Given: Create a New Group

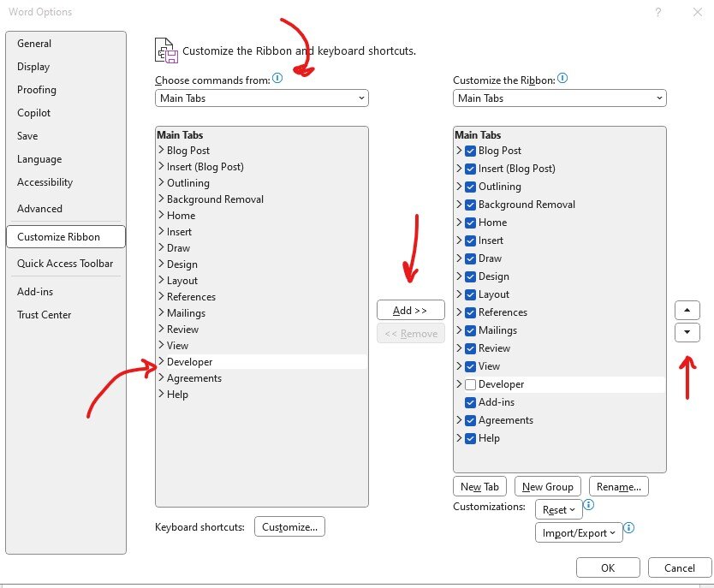Looking at the screenshot, I should click(548, 486).
